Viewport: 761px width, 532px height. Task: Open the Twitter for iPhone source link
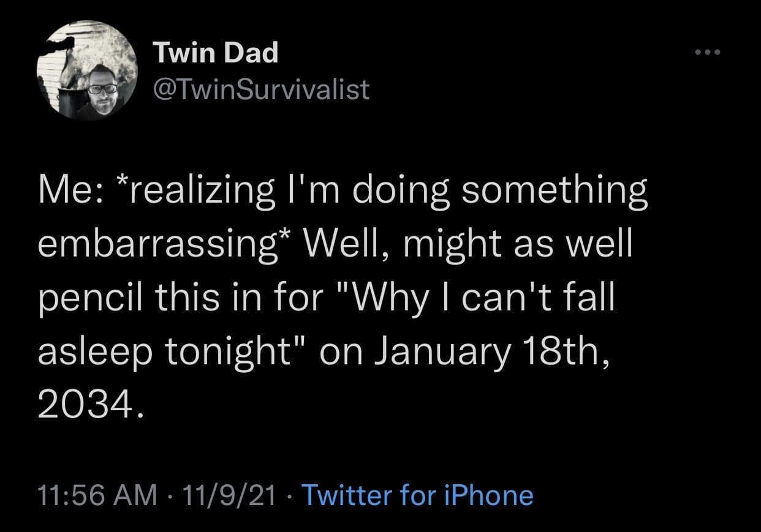(417, 495)
